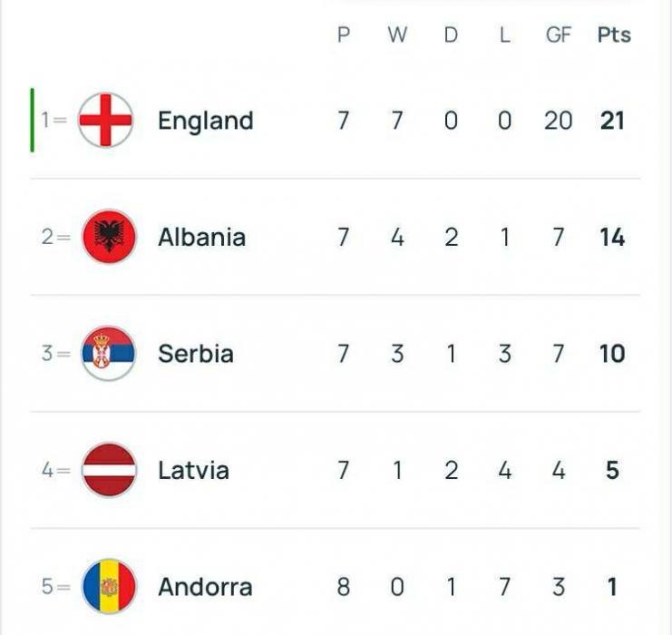This screenshot has height=635, width=672.
Task: Select the Latvia team name
Action: click(193, 471)
